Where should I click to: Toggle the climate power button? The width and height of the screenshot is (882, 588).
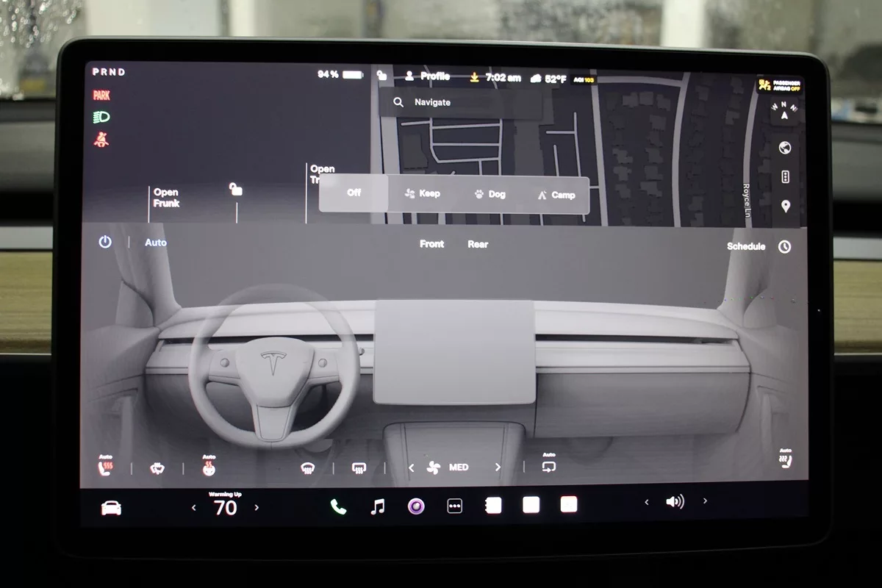pyautogui.click(x=105, y=242)
